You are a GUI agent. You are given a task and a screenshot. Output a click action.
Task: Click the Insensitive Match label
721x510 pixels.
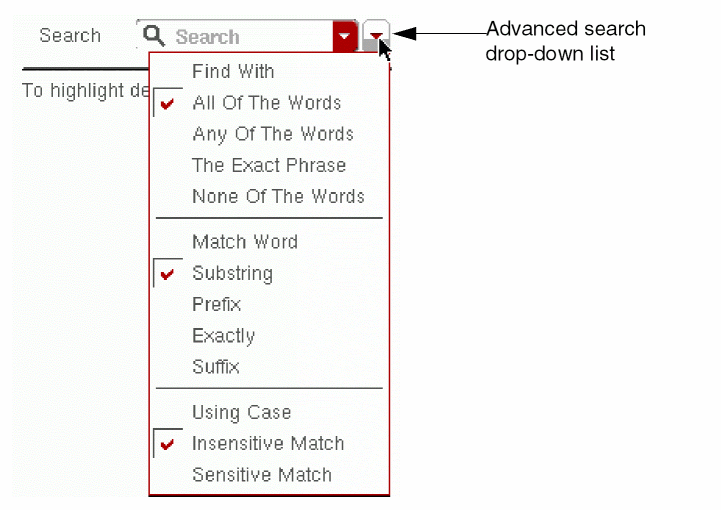click(267, 443)
